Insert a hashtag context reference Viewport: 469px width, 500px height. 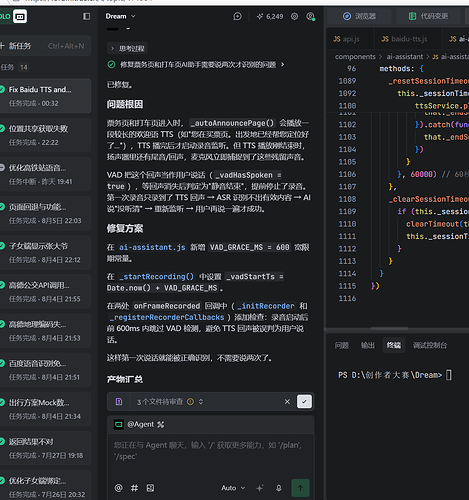pos(134,488)
